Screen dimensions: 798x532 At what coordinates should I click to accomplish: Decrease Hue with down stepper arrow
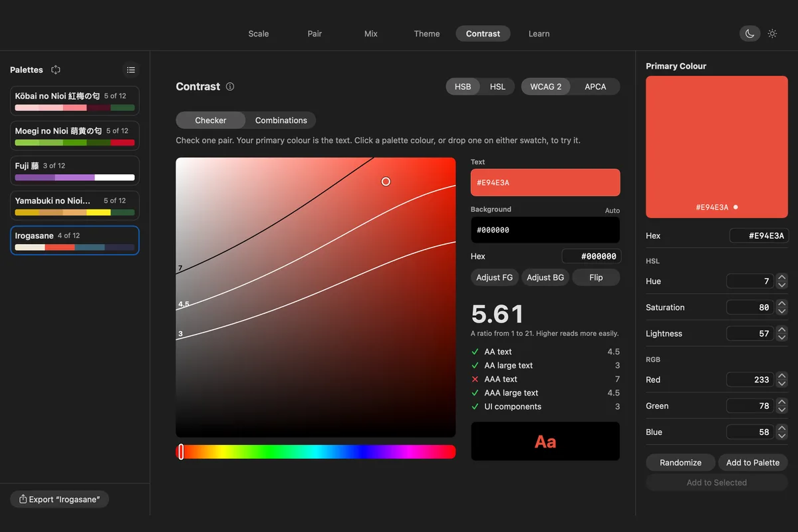pyautogui.click(x=782, y=285)
